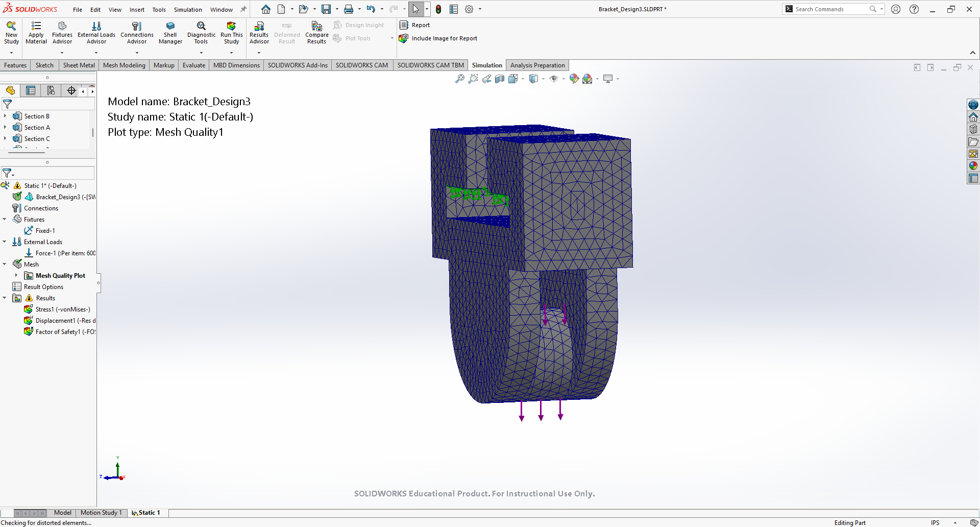Viewport: 980px width, 527px height.
Task: Expand the Section B tree node
Action: [x=5, y=116]
